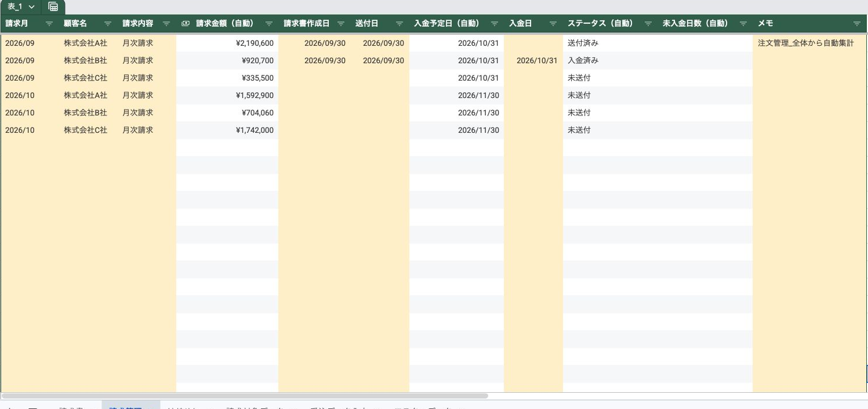Select 請求月 2026/10 in the ¥1,592,900 row
868x409 pixels.
point(30,95)
